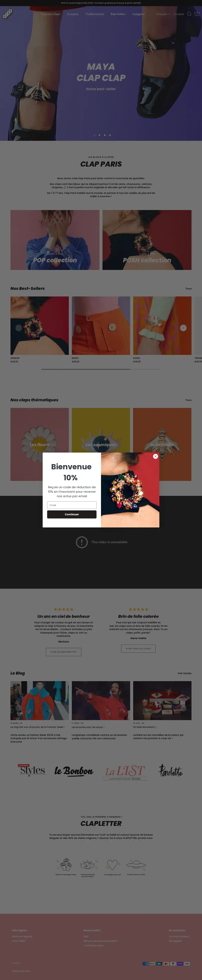Click the VOIR LES MANCHETTES button
Screen dimensions: 202x980
(x=63, y=652)
